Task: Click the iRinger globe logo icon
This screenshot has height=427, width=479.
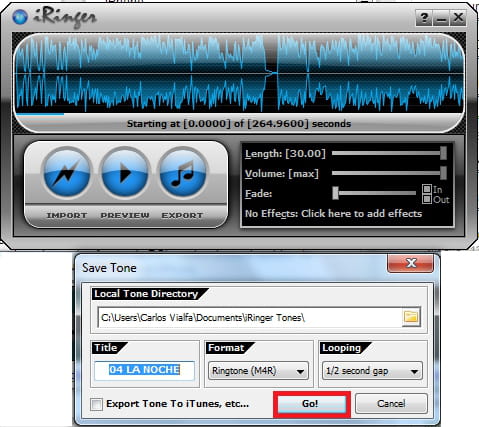Action: click(20, 16)
